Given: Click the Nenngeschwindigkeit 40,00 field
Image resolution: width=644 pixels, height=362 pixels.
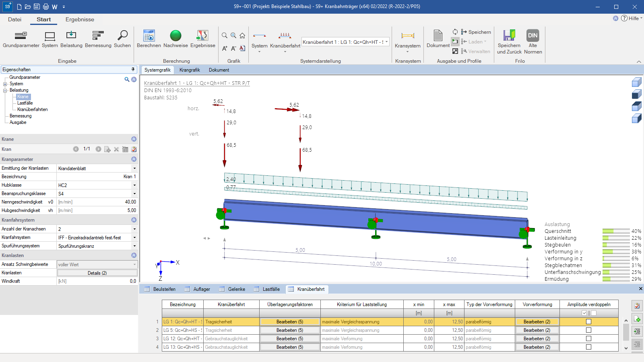Looking at the screenshot, I should (97, 202).
